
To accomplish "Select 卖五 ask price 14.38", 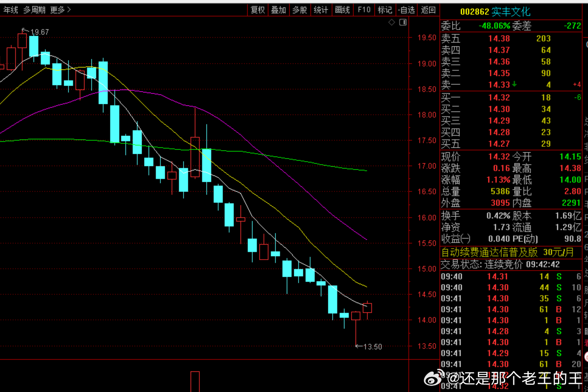I will click(x=499, y=39).
